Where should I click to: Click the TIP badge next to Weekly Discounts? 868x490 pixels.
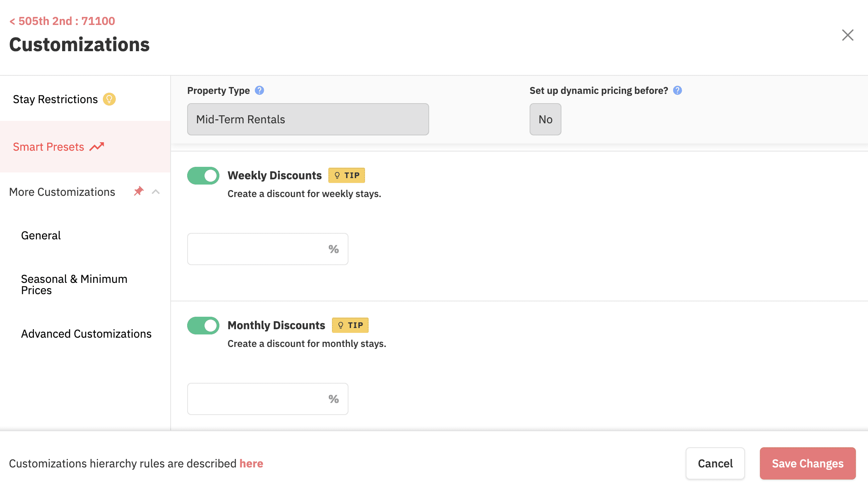pos(346,175)
